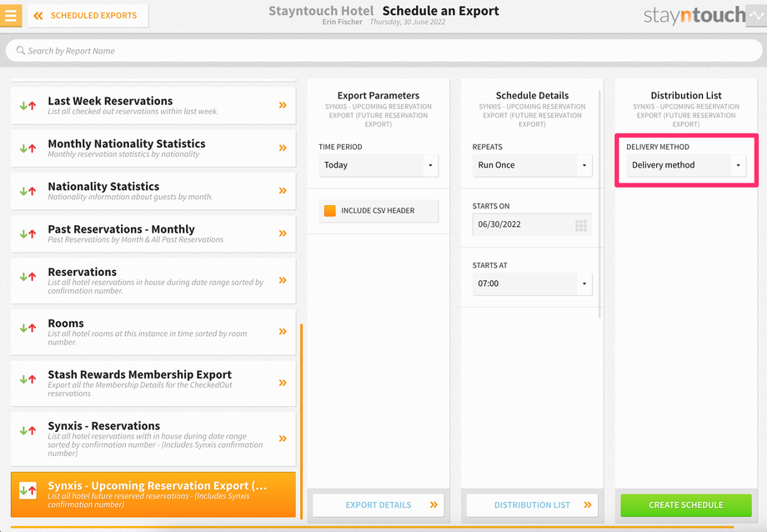Focus the Search by Report Name field
The width and height of the screenshot is (767, 532).
pos(383,50)
